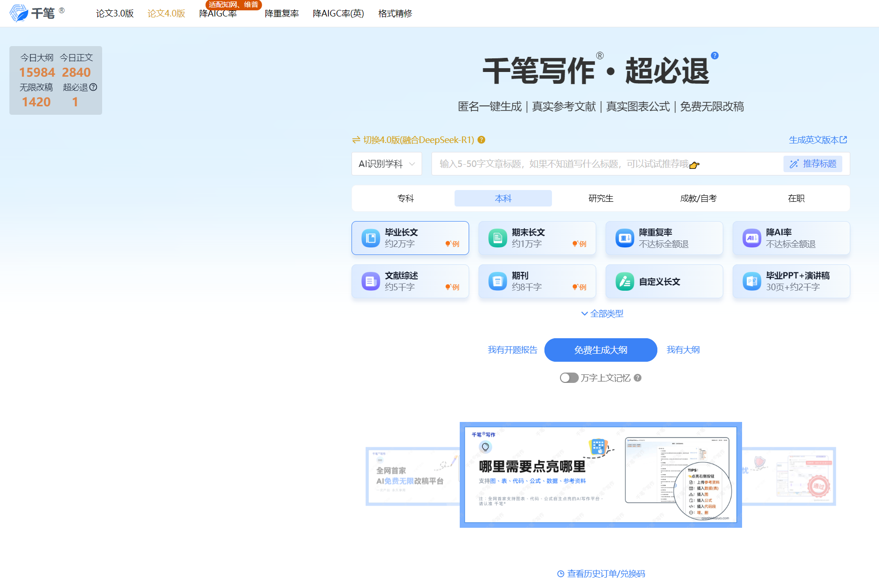This screenshot has height=588, width=879.
Task: Toggle the 万字上文记忆 switch
Action: tap(569, 378)
